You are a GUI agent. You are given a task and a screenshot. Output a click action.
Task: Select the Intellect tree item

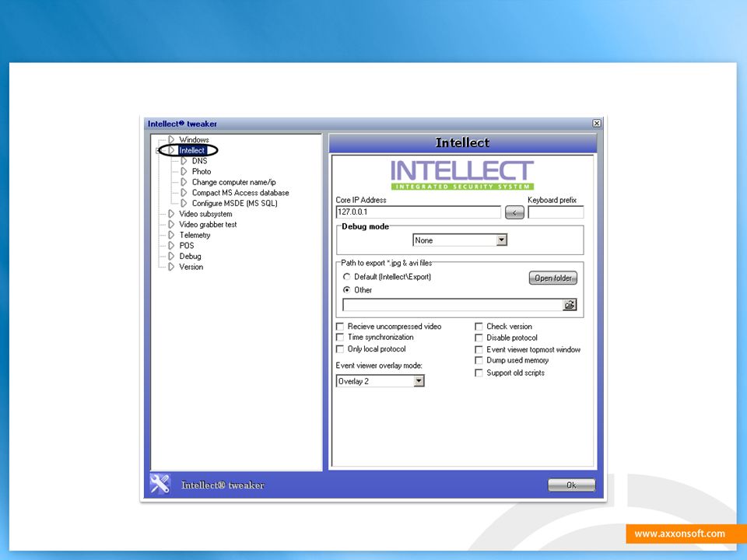(x=192, y=150)
